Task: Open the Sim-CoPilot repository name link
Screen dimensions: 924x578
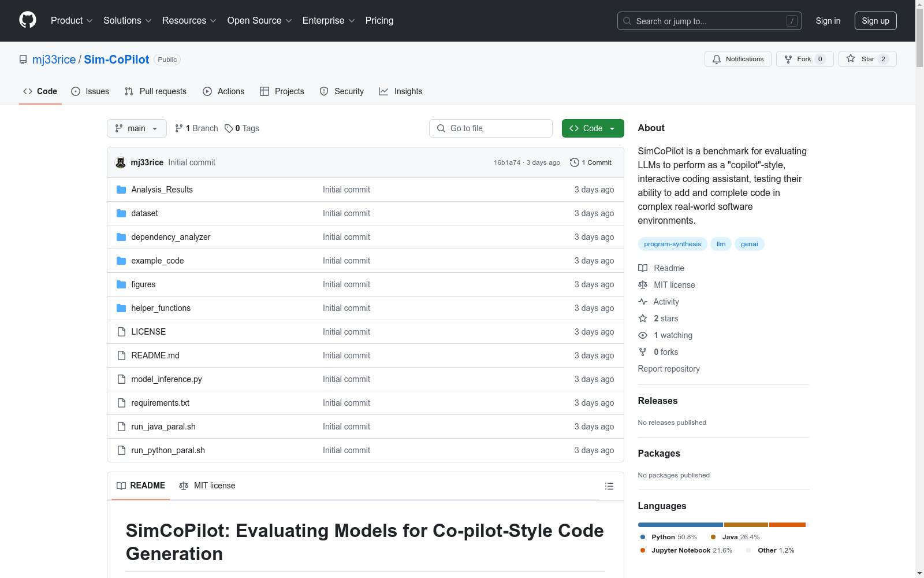Action: tap(117, 60)
